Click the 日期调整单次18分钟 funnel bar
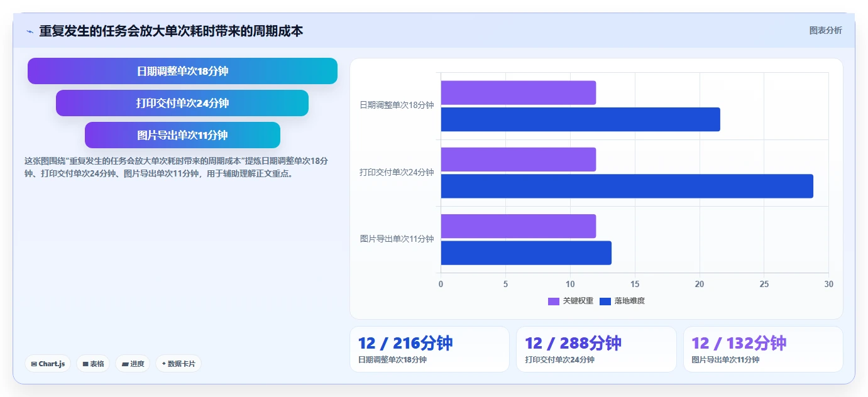Screen dimensions: 868x397 [182, 71]
